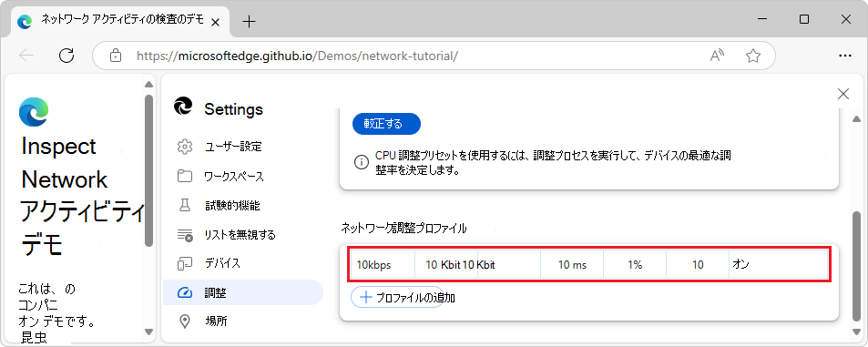Close the ネットワーク アクティビティ tab
The height and width of the screenshot is (347, 868).
[216, 22]
